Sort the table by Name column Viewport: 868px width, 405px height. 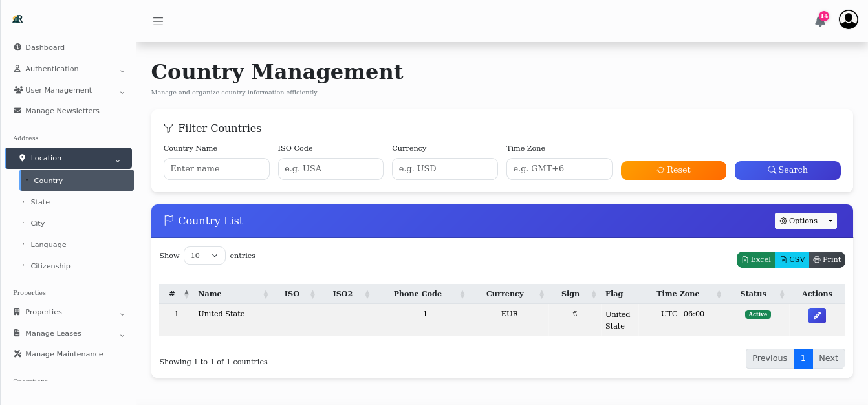(x=210, y=294)
